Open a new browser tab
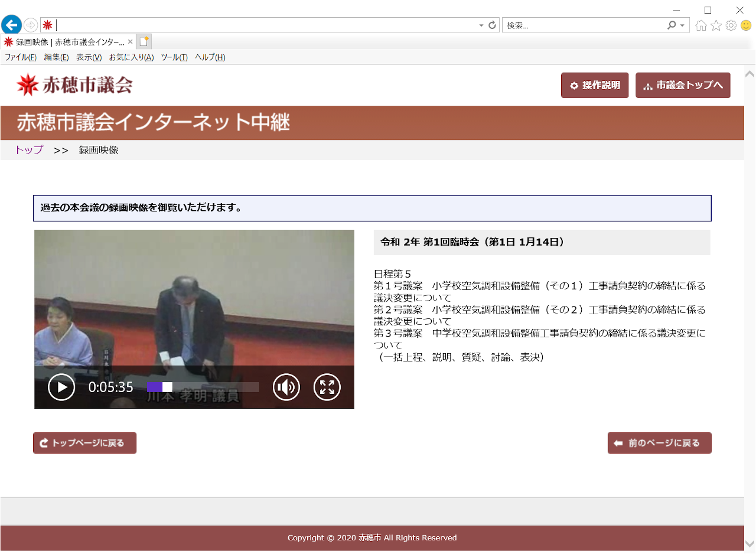Screen dimensions: 756x554 click(x=144, y=41)
